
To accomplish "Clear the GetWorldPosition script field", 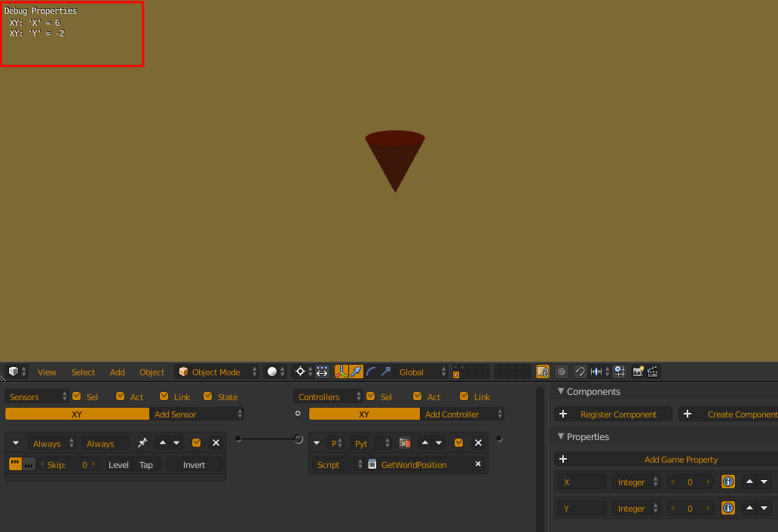I will point(478,464).
